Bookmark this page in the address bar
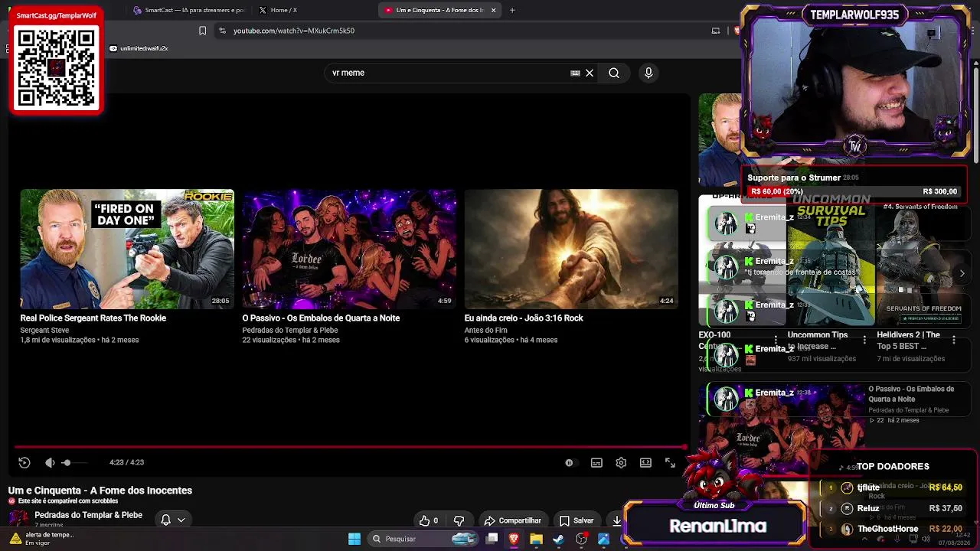980x551 pixels. [202, 31]
